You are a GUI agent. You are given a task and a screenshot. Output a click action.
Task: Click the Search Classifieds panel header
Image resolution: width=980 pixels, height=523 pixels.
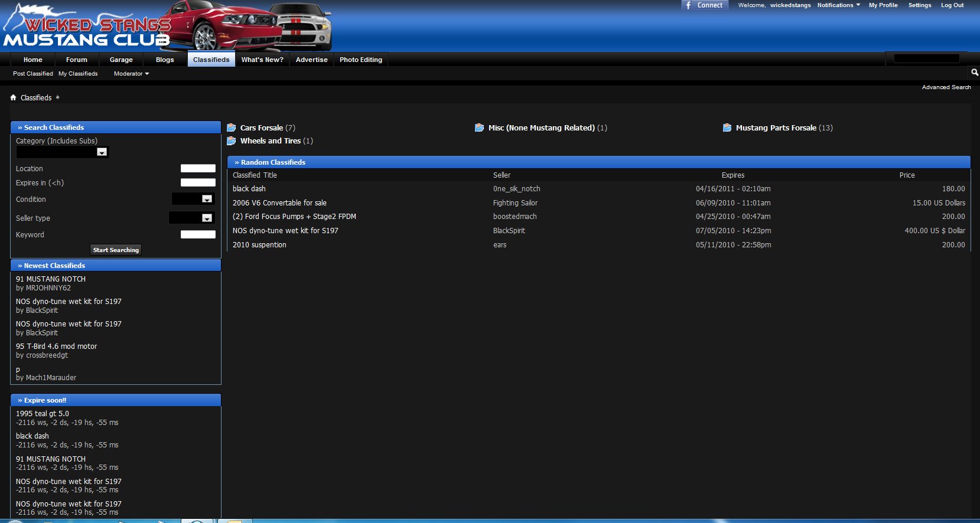pyautogui.click(x=116, y=128)
